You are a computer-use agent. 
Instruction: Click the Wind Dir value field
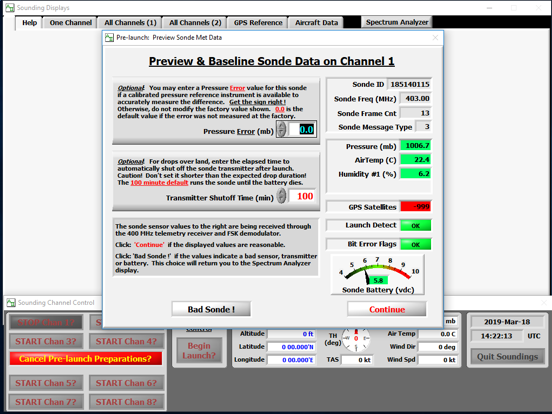click(438, 347)
